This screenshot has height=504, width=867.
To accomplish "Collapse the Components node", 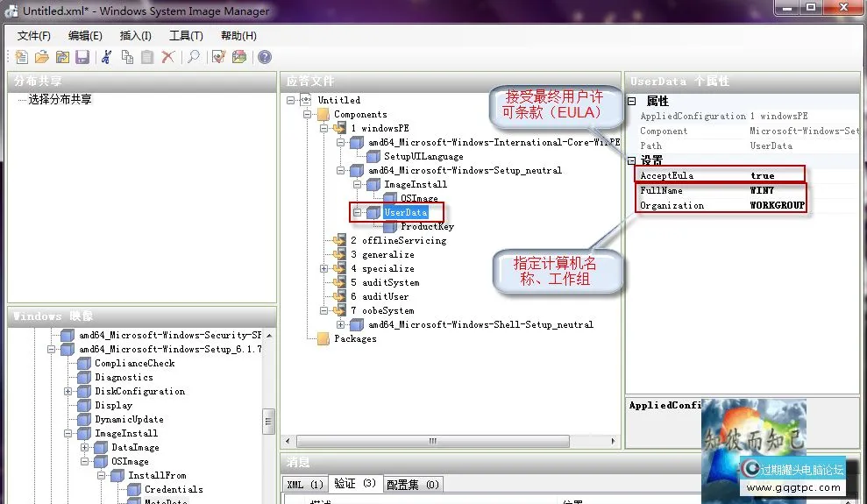I will (307, 115).
